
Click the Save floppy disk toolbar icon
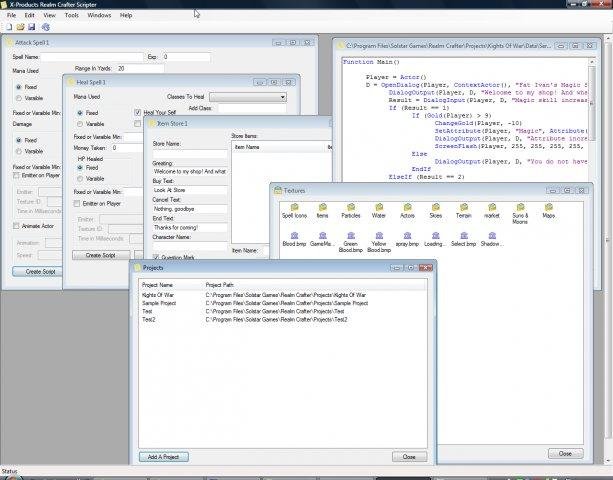[x=32, y=27]
